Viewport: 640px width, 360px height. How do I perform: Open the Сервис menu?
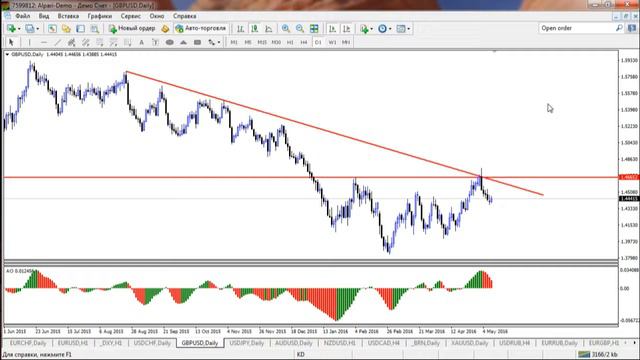[131, 16]
